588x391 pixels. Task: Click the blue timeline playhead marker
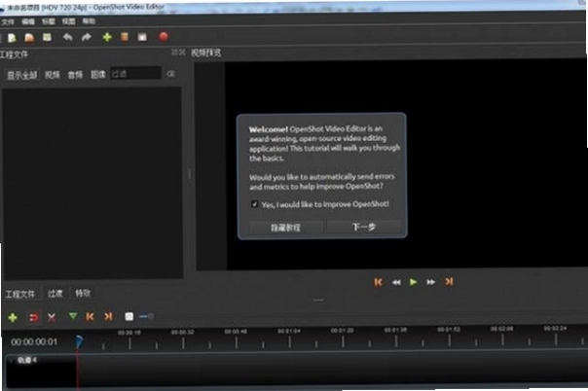(x=79, y=341)
